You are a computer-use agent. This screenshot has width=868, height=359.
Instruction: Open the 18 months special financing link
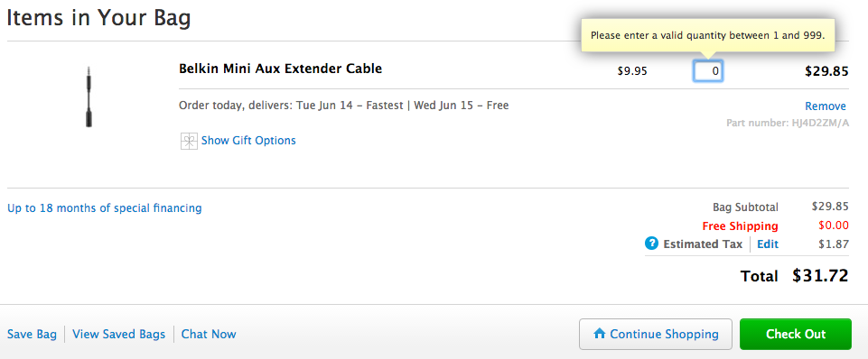tap(105, 208)
